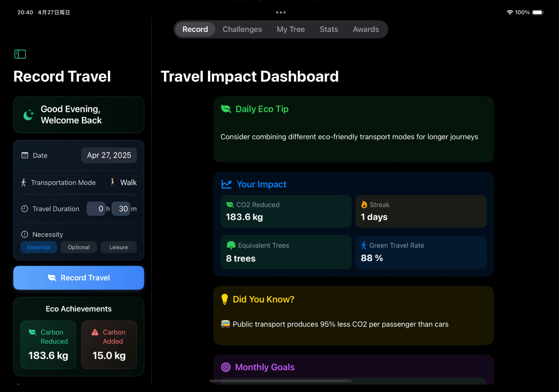This screenshot has height=392, width=559.
Task: Switch to the Challenges tab
Action: pyautogui.click(x=242, y=29)
